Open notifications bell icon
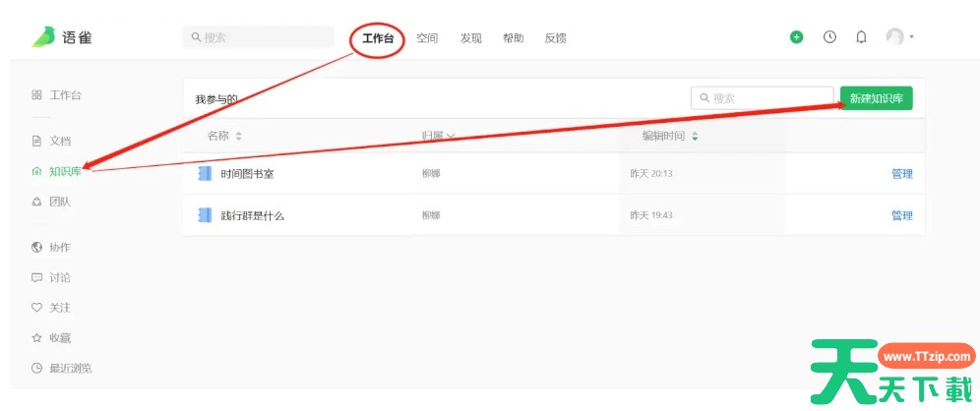Viewport: 980px width, 411px height. 861,37
